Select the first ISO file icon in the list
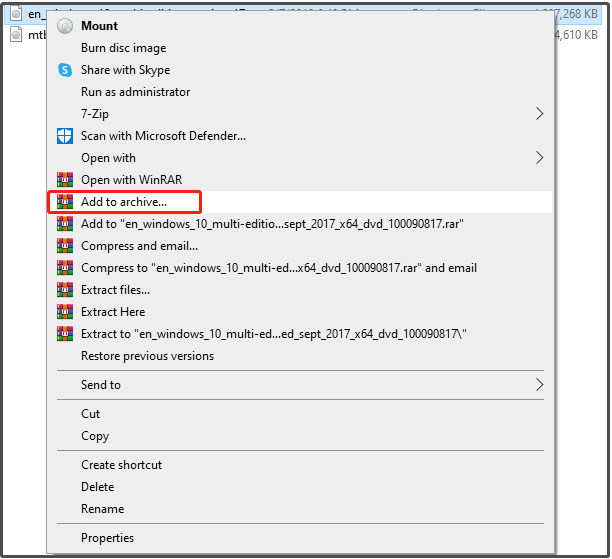Image resolution: width=612 pixels, height=559 pixels. coord(16,14)
